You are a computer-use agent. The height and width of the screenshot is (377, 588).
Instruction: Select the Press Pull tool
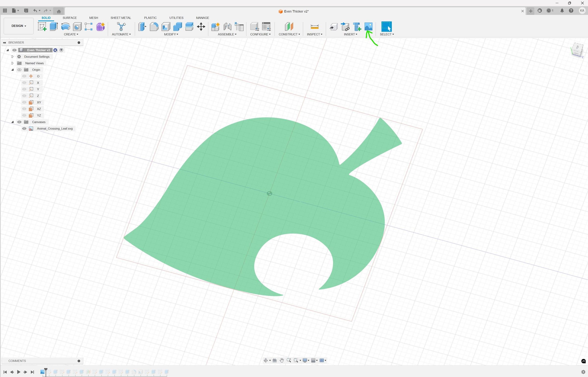[142, 27]
